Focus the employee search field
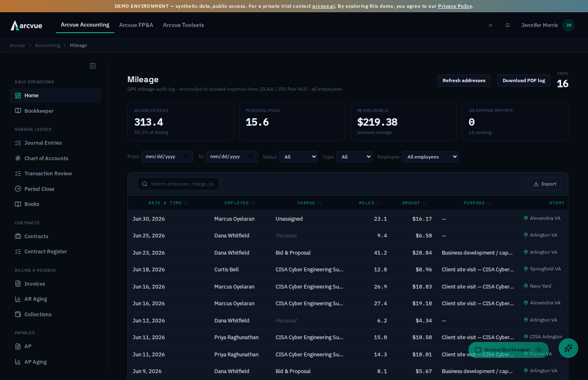The image size is (588, 380). (x=178, y=184)
